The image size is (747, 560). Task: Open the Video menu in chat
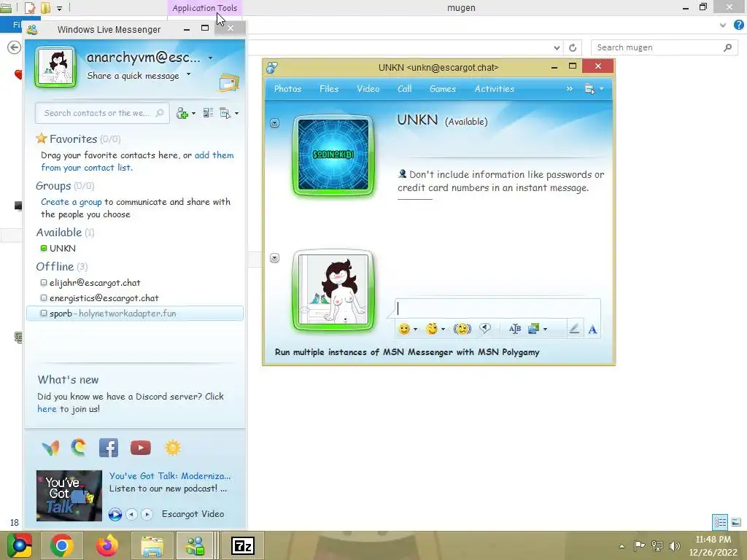[x=368, y=89]
